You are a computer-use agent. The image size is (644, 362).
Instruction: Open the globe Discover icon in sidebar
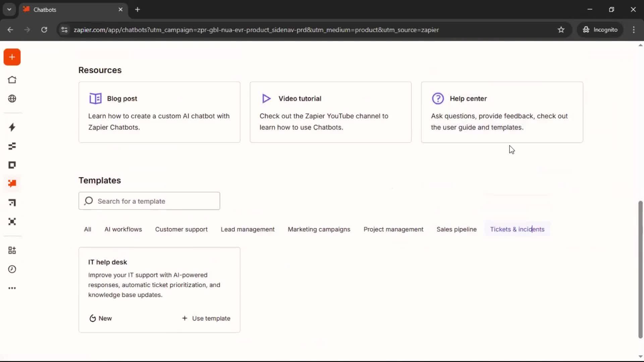pyautogui.click(x=12, y=99)
